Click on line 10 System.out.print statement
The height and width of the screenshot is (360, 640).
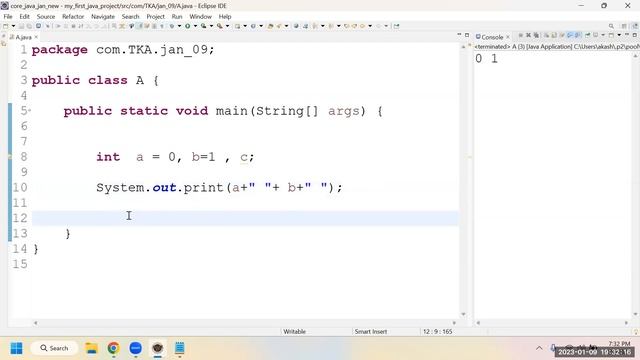219,187
